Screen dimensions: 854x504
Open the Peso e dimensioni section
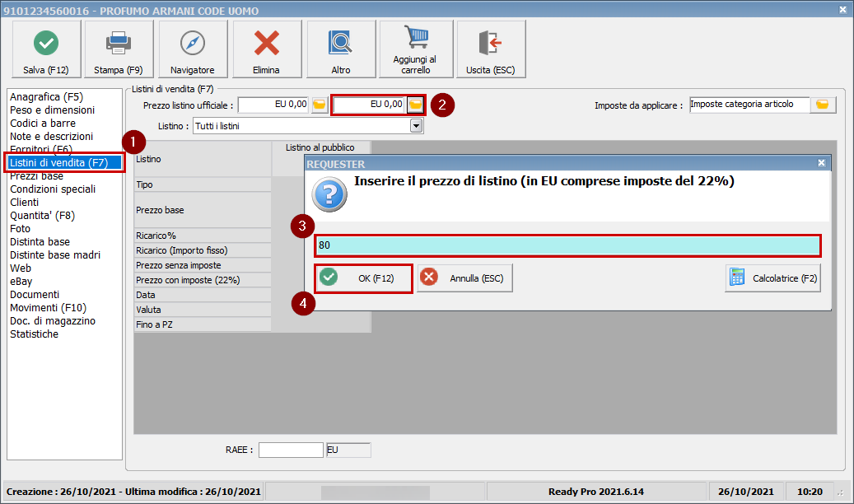coord(52,110)
